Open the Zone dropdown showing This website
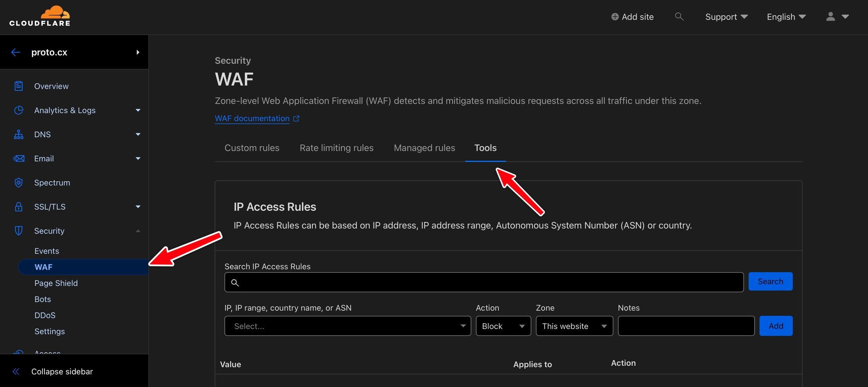The width and height of the screenshot is (868, 387). [x=574, y=326]
